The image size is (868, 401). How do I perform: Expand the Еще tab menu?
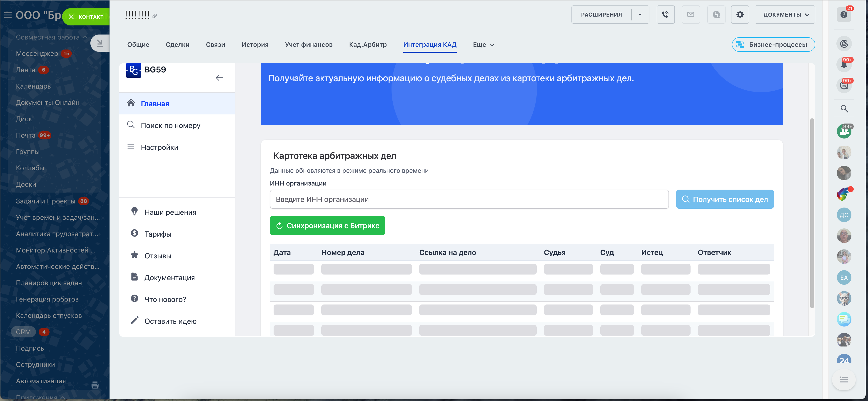click(483, 45)
